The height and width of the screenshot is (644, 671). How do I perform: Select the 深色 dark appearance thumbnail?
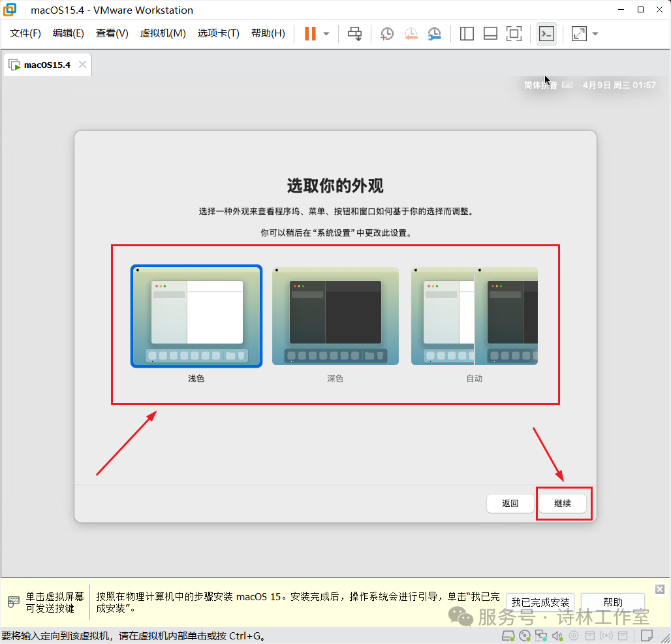tap(335, 316)
